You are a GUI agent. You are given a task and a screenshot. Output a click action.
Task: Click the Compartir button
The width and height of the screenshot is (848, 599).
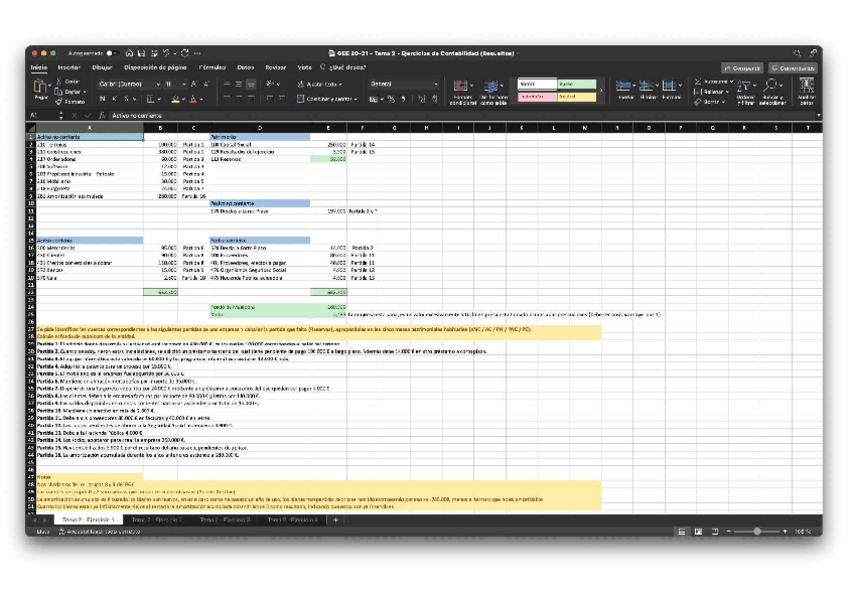pyautogui.click(x=742, y=68)
